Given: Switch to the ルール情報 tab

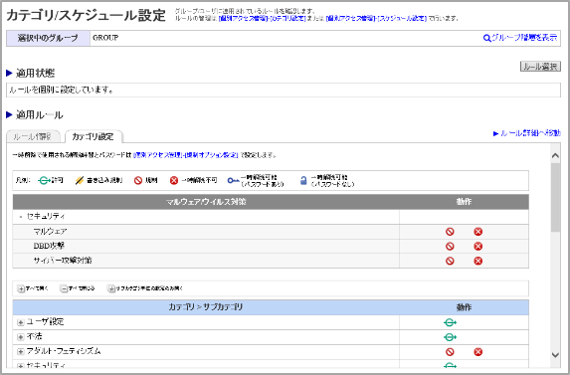Looking at the screenshot, I should (x=33, y=137).
